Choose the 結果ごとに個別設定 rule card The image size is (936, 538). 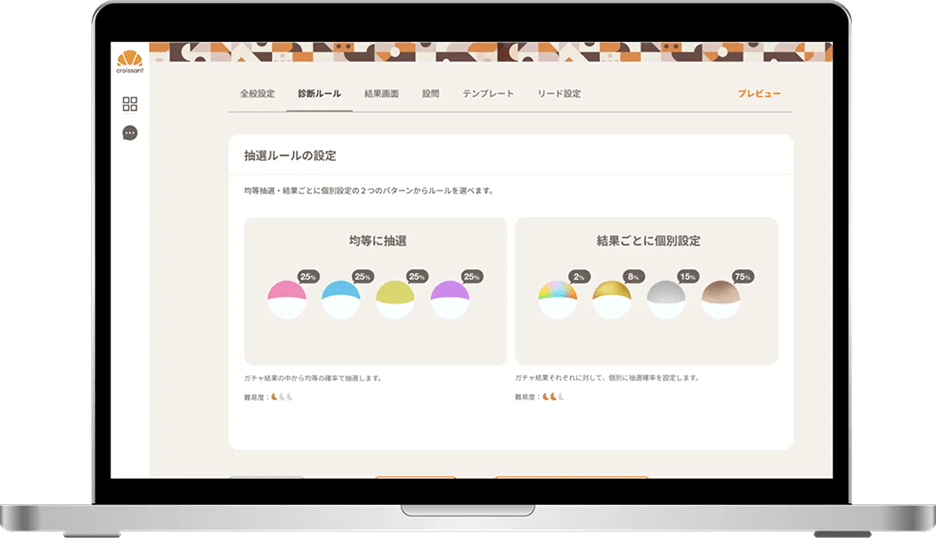pos(646,291)
